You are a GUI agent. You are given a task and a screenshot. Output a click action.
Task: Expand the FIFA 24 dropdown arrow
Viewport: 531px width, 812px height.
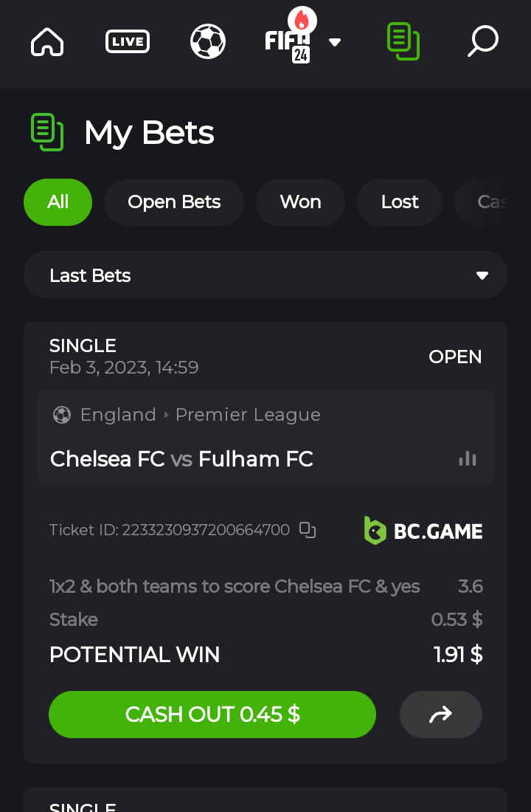(335, 42)
